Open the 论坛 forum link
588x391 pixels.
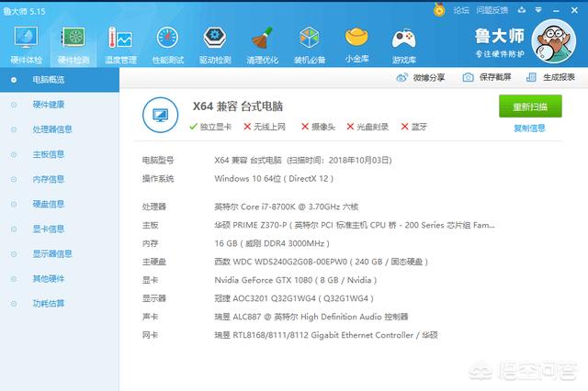pos(461,10)
